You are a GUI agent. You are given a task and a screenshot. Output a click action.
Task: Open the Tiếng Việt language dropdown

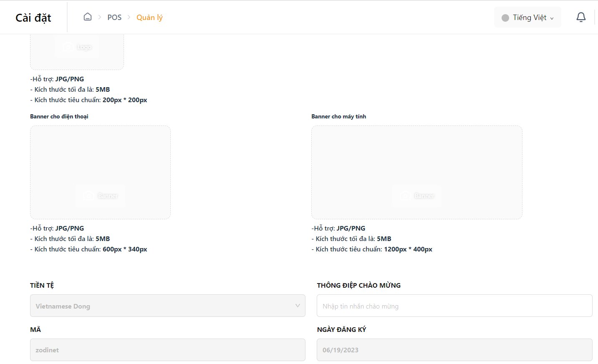point(527,18)
